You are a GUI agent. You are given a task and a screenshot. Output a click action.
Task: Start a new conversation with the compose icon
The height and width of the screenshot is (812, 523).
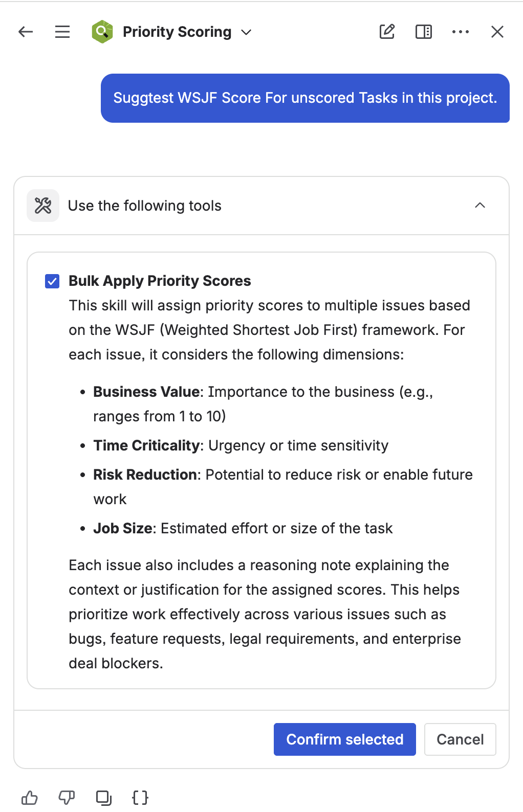click(387, 32)
